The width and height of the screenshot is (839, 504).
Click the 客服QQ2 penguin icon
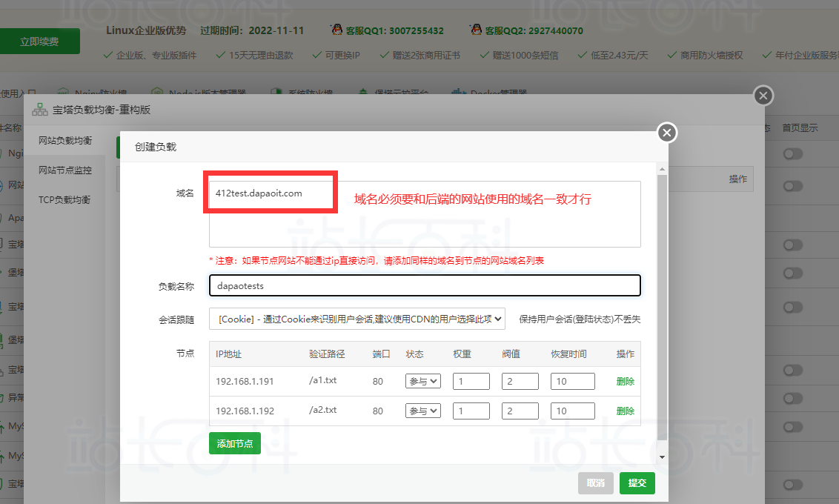click(x=475, y=30)
